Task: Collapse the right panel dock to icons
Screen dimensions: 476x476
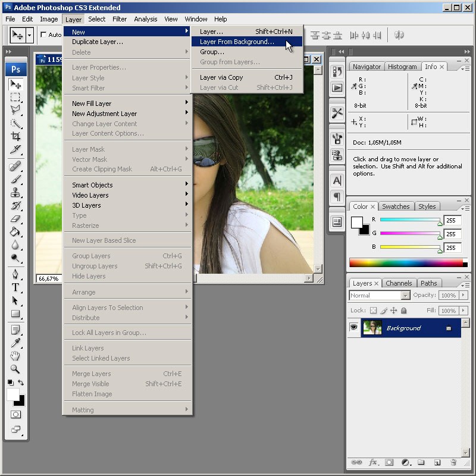Action: coord(467,52)
